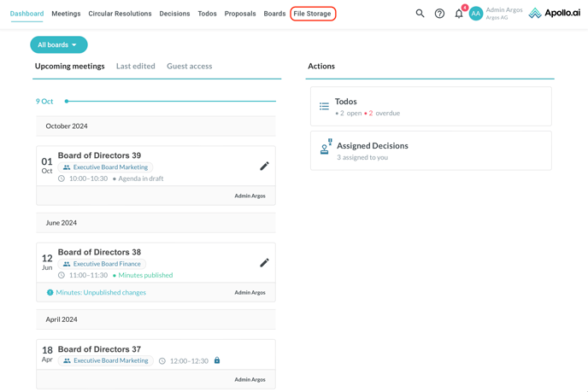Viewport: 588px width, 392px height.
Task: Open Minutes: Unpublished changes link
Action: point(101,292)
